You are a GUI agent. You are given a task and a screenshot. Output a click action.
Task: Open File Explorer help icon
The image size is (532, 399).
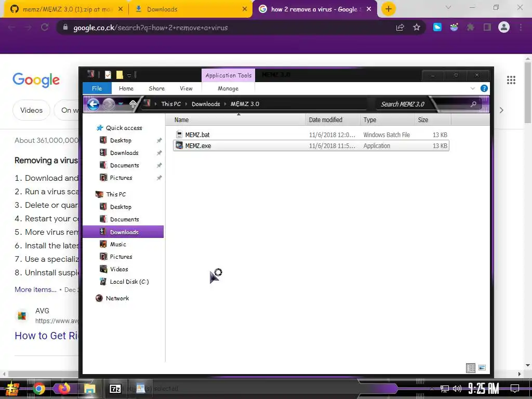click(x=484, y=88)
